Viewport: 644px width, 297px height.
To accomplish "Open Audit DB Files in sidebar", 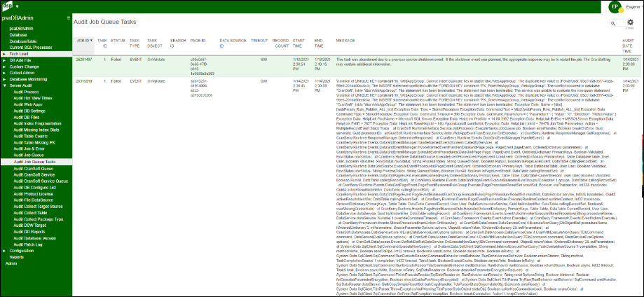I will 27,118.
